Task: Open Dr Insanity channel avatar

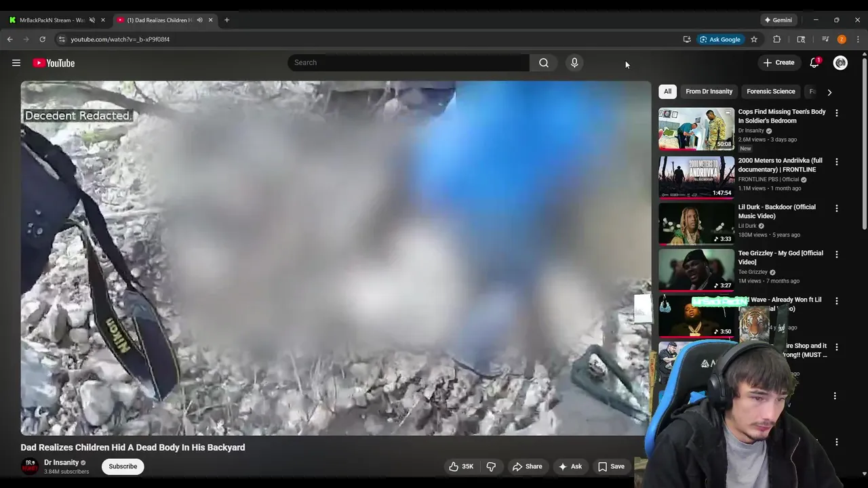Action: click(x=30, y=466)
